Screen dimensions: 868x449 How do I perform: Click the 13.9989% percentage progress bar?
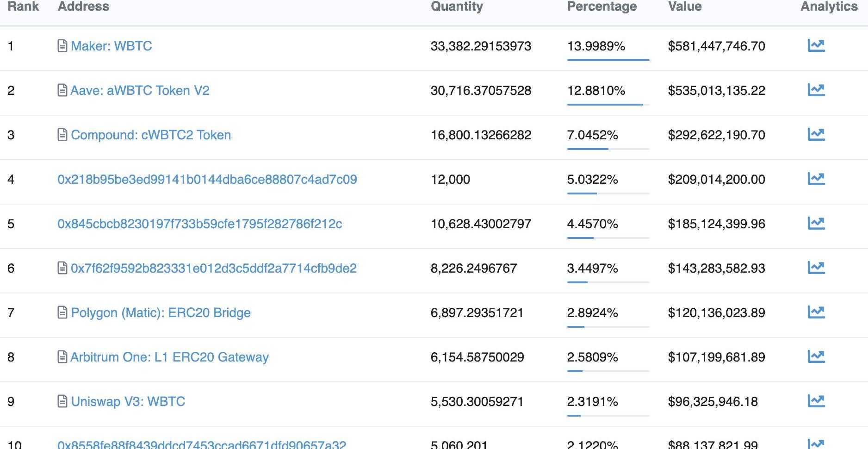608,60
